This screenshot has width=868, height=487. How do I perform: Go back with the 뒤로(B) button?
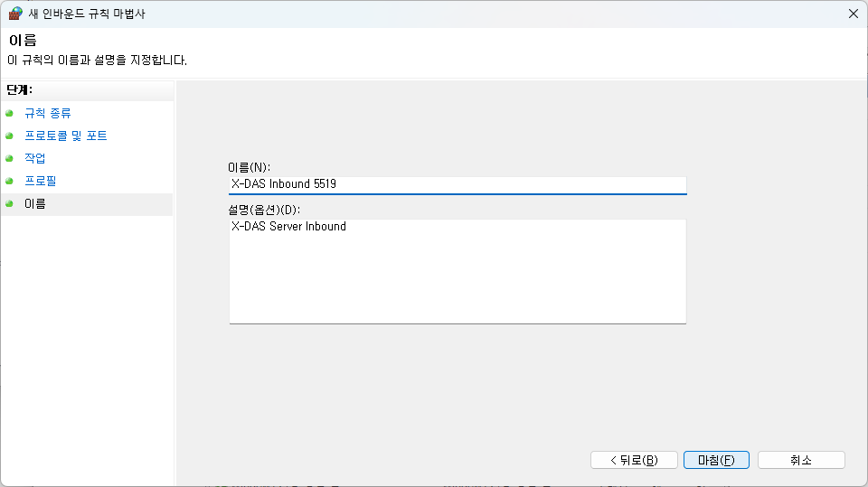click(x=634, y=460)
